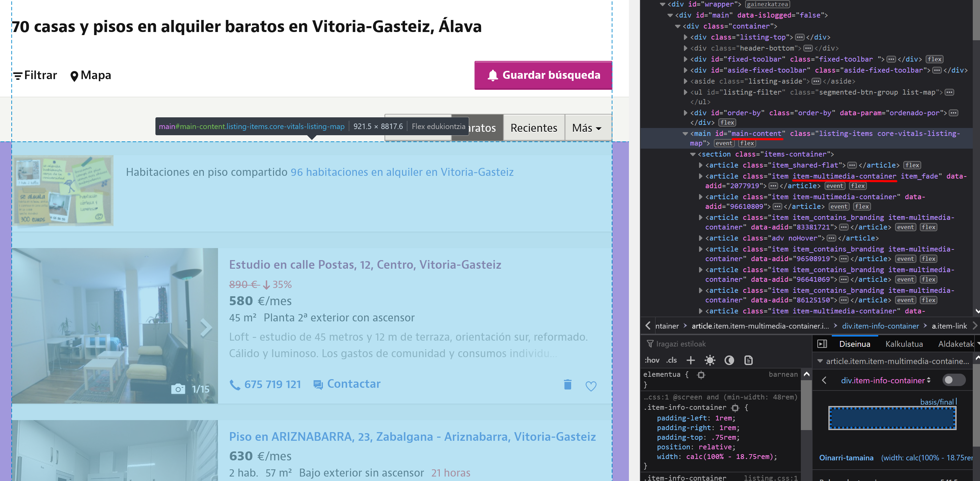This screenshot has height=481, width=980.
Task: Click the Guardar búsqueda button
Action: coord(543,75)
